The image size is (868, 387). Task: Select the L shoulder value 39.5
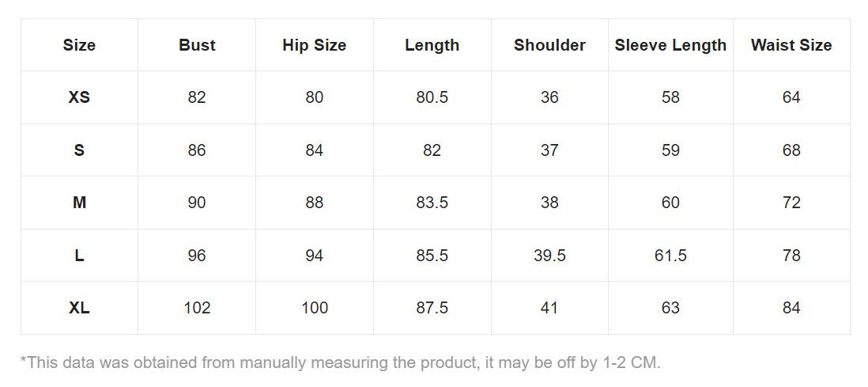[x=549, y=256]
